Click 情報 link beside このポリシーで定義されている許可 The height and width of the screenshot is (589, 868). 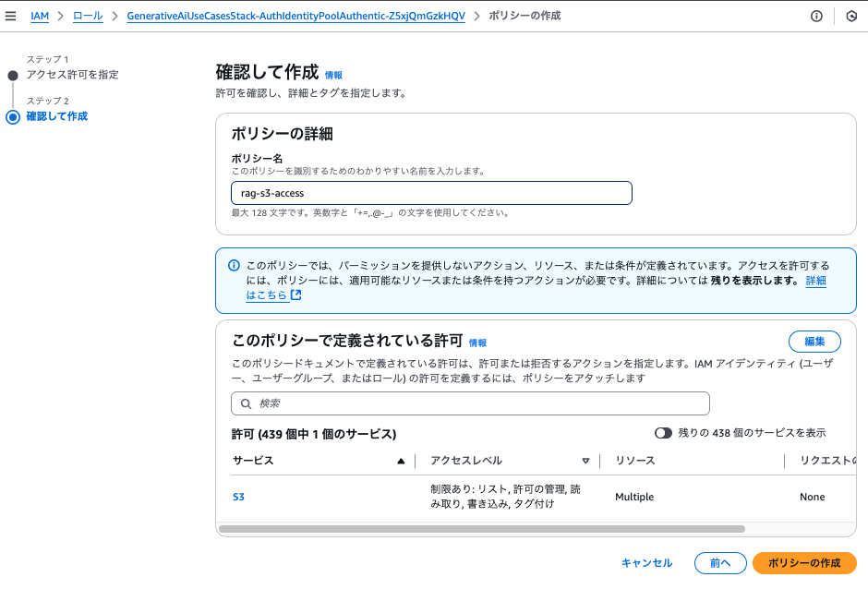pyautogui.click(x=477, y=343)
